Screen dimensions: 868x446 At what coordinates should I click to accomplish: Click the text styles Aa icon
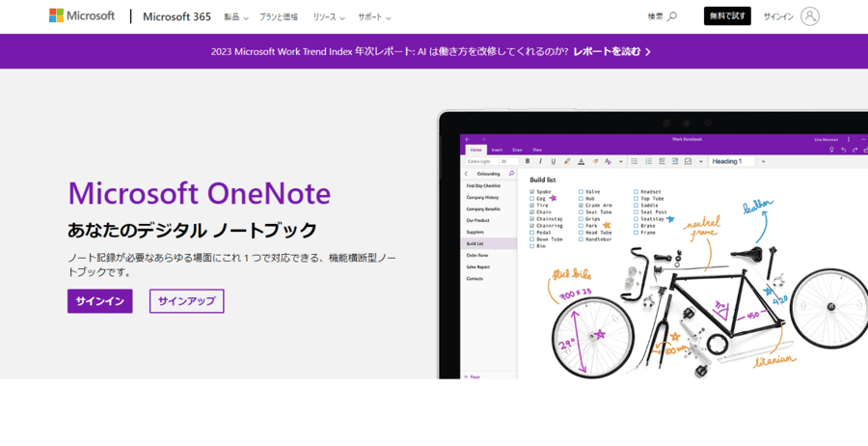(x=608, y=161)
